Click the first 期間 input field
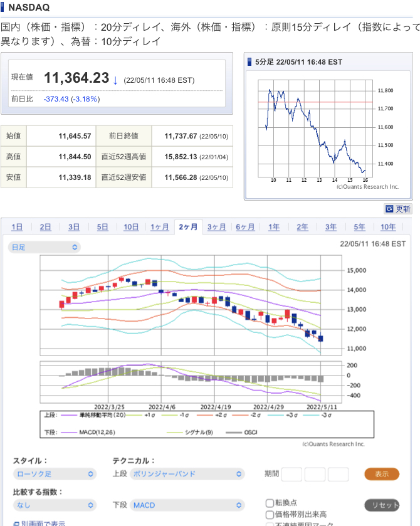This screenshot has height=526, width=420. coord(292,474)
